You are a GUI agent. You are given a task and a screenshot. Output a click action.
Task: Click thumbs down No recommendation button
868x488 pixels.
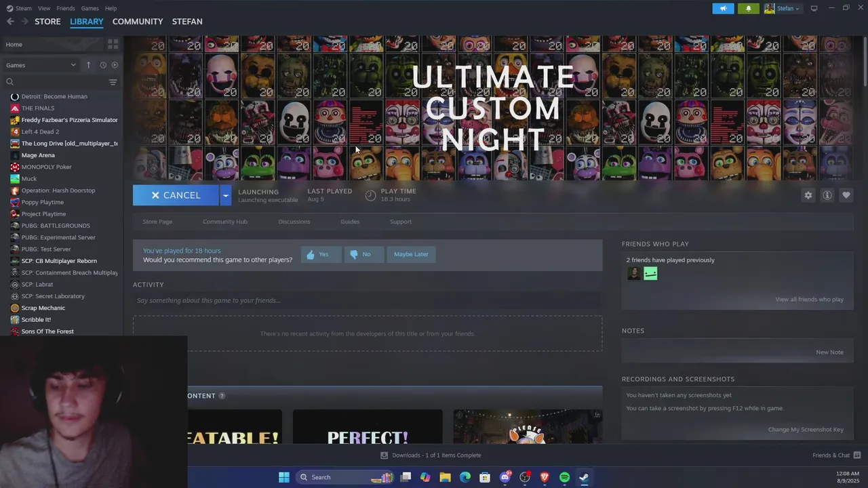(363, 254)
